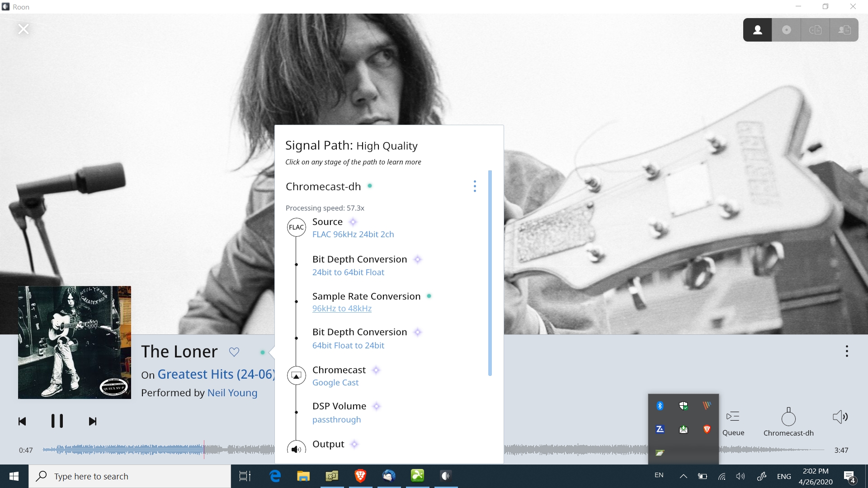
Task: Click the previous track button
Action: [x=22, y=422]
